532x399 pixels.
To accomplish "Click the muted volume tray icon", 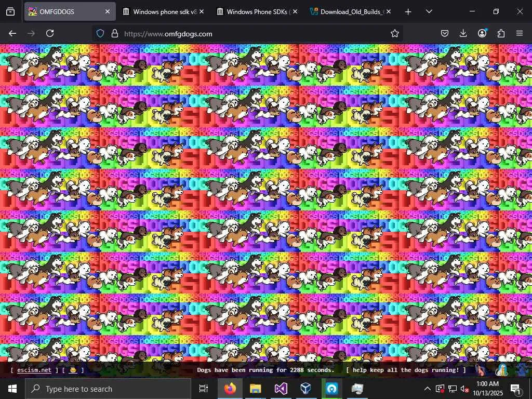I will pyautogui.click(x=464, y=389).
